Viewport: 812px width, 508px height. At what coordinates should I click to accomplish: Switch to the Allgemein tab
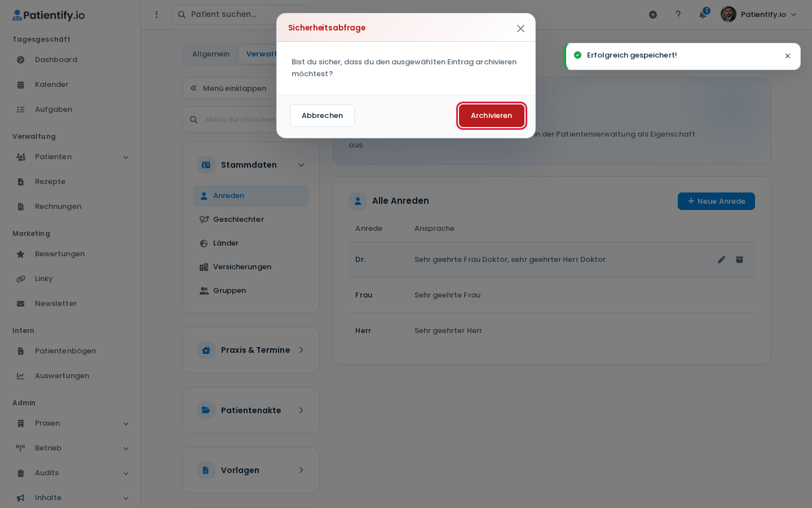211,54
